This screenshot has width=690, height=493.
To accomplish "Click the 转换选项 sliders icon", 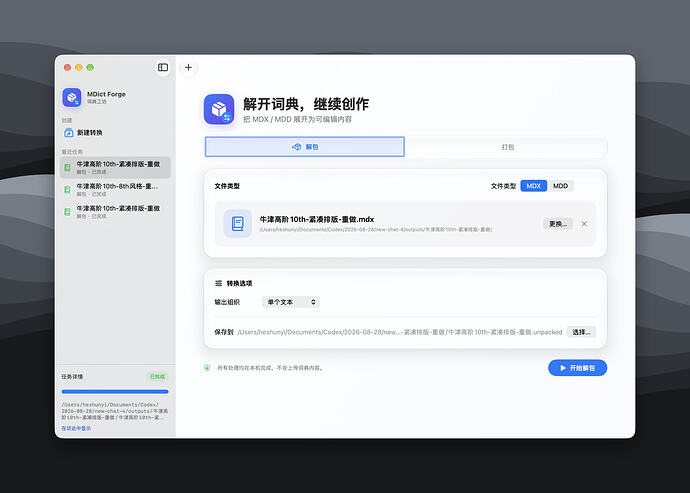I will [x=218, y=283].
